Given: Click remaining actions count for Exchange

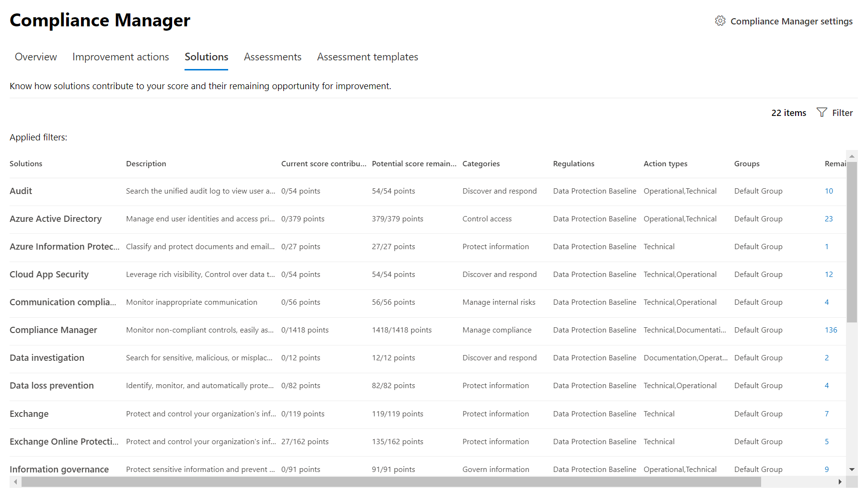Looking at the screenshot, I should click(x=826, y=414).
